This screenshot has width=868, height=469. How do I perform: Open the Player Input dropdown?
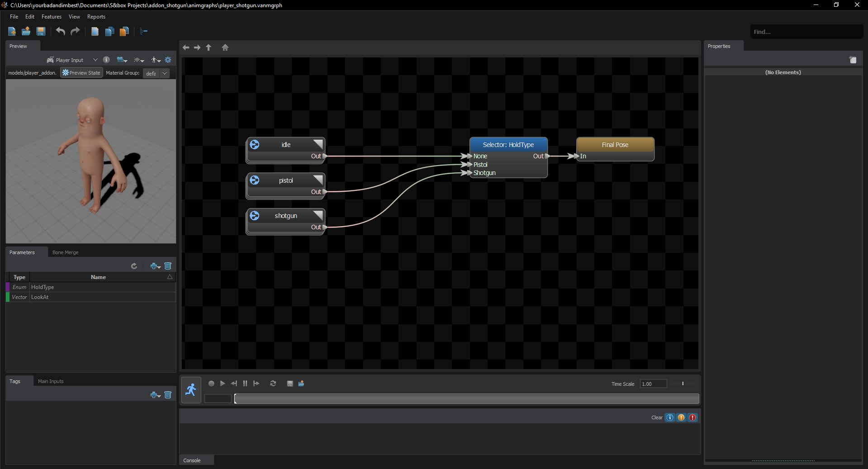click(x=95, y=59)
